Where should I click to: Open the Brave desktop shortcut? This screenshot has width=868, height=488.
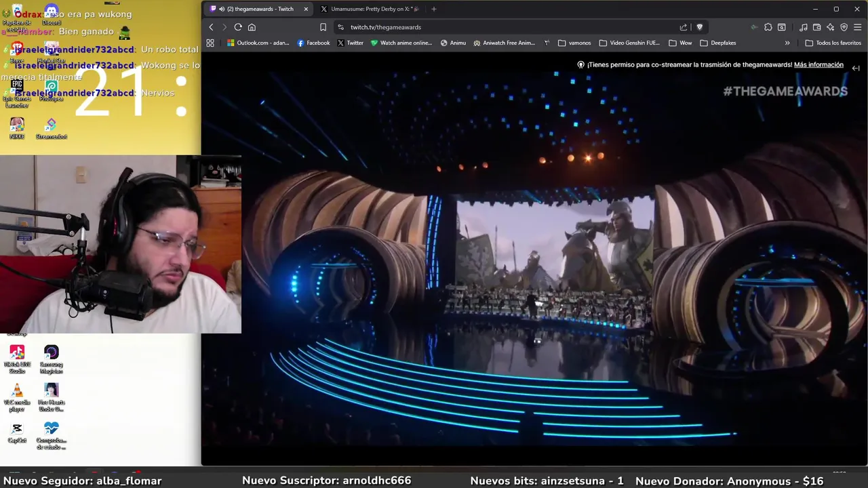tap(17, 53)
